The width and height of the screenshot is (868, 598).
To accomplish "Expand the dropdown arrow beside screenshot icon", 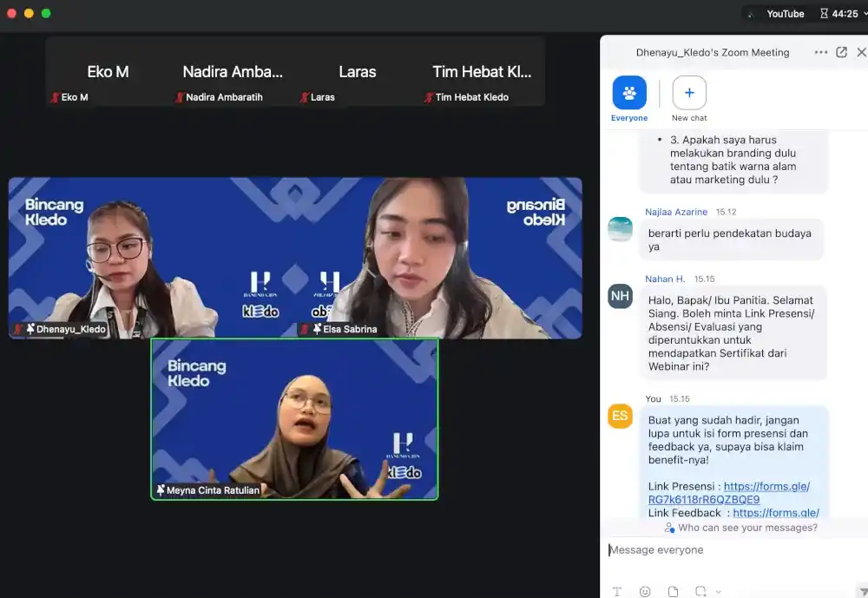I will pos(718,592).
